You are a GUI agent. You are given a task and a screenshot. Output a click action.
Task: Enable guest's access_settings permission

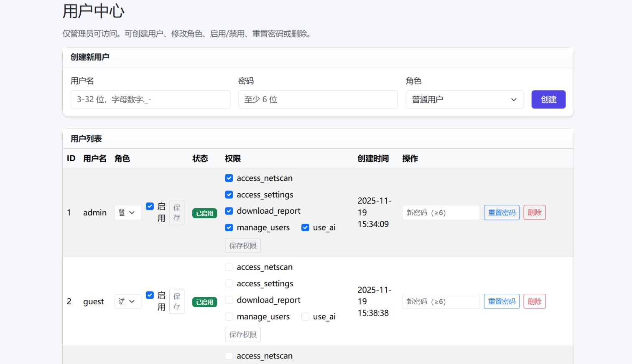(x=229, y=283)
